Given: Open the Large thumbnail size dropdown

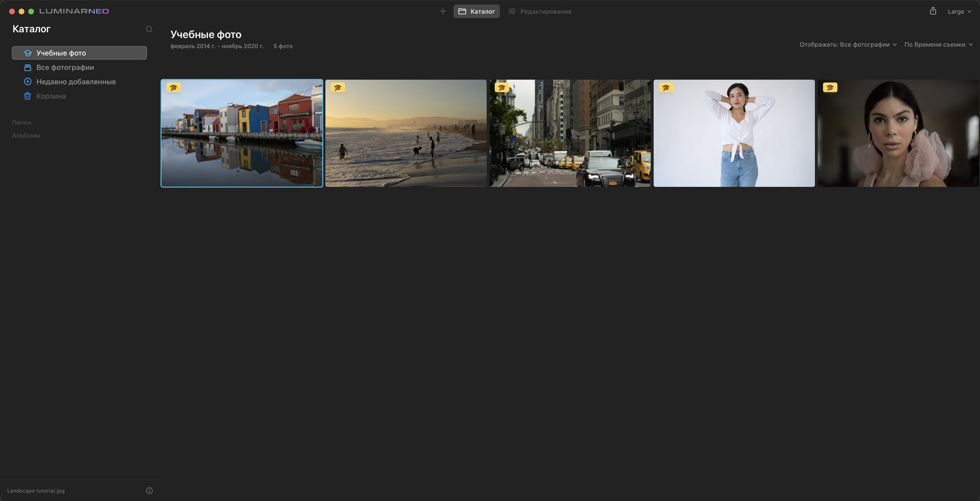Looking at the screenshot, I should pos(959,11).
